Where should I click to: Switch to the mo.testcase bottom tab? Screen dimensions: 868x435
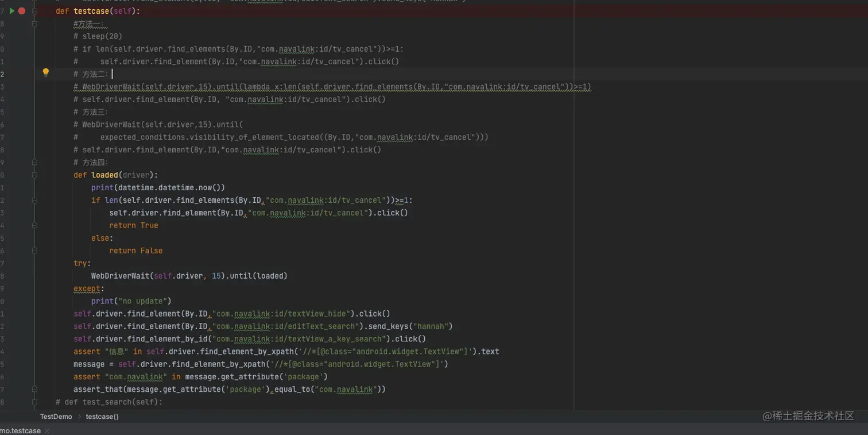pyautogui.click(x=20, y=430)
